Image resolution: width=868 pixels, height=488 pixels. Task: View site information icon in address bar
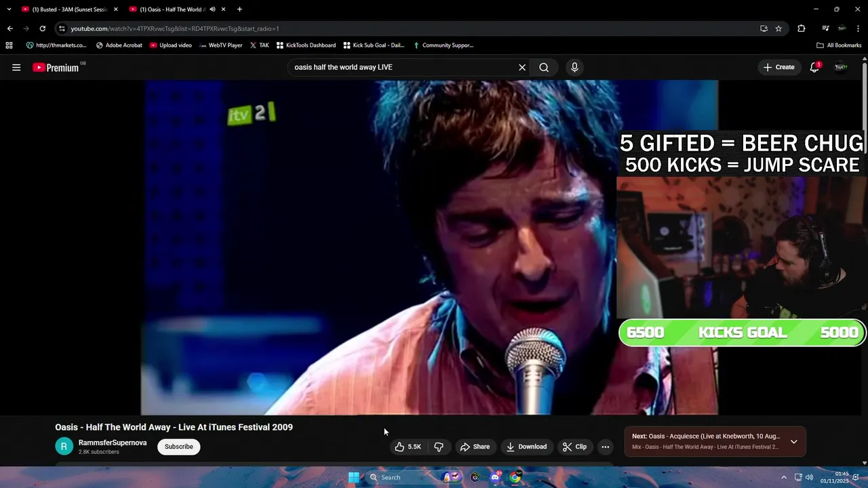[x=62, y=28]
